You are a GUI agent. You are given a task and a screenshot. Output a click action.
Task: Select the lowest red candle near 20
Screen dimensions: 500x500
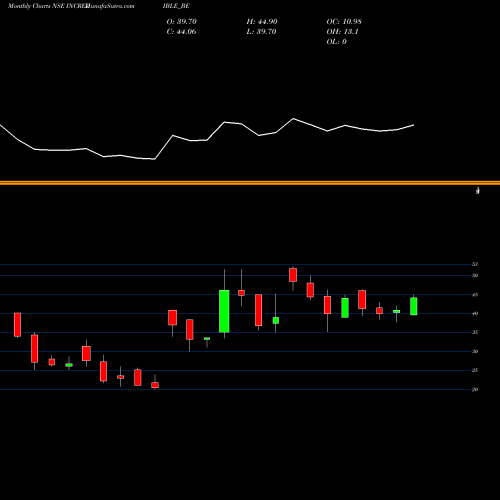[x=155, y=385]
